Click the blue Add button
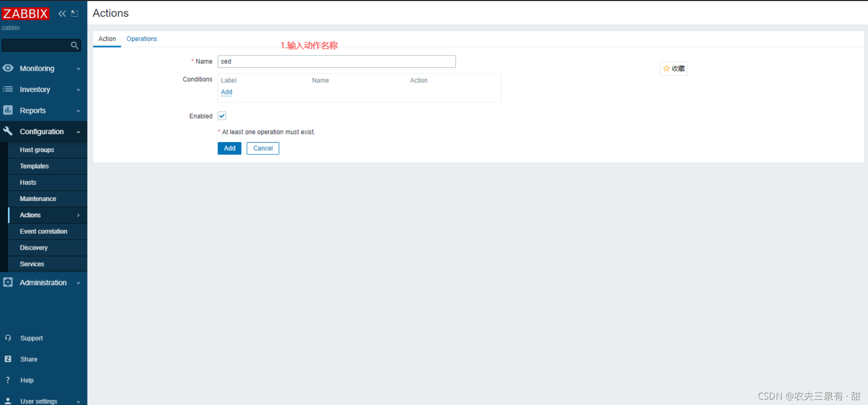Screen dimensions: 868x405 pyautogui.click(x=230, y=148)
